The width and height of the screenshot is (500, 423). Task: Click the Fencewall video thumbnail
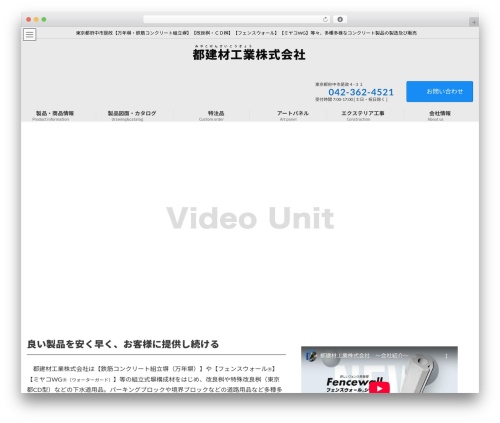[x=379, y=370]
